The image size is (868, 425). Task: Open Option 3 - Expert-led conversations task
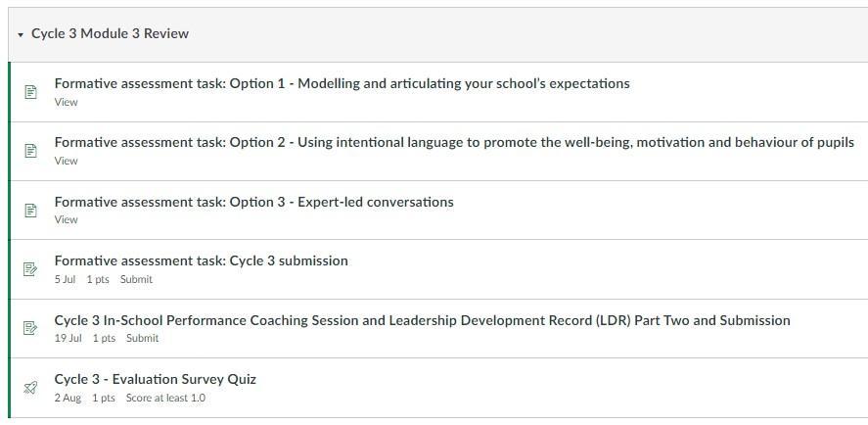tap(253, 202)
